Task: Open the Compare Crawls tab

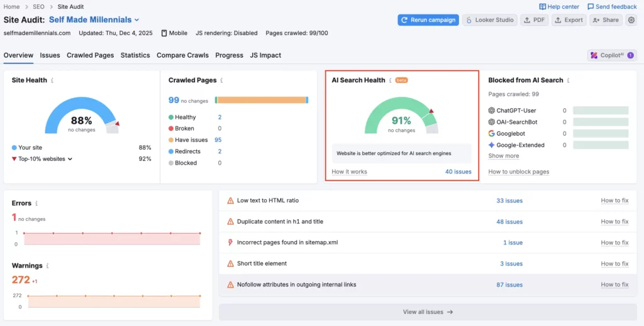Action: click(183, 55)
